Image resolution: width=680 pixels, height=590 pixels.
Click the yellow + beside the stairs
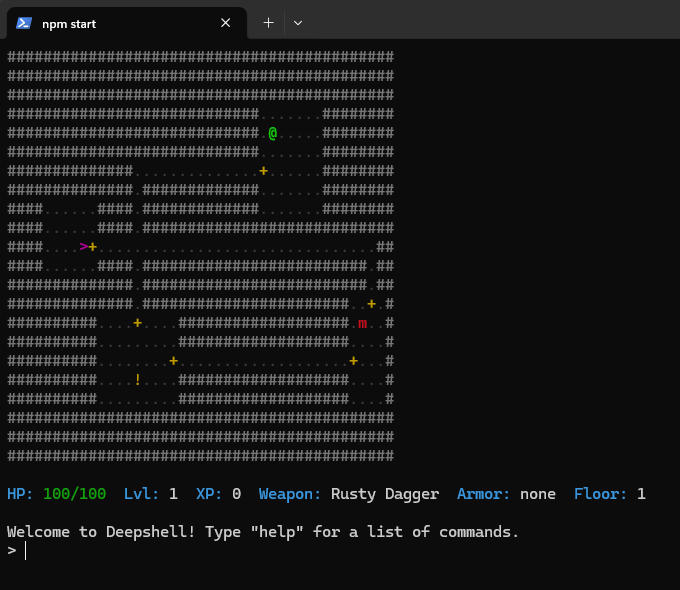(x=93, y=247)
